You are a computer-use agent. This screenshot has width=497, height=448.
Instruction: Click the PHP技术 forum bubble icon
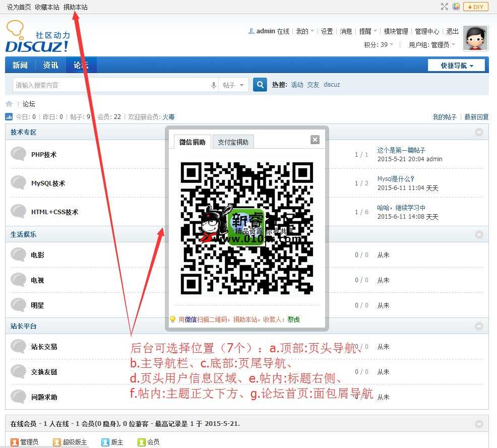pyautogui.click(x=19, y=154)
